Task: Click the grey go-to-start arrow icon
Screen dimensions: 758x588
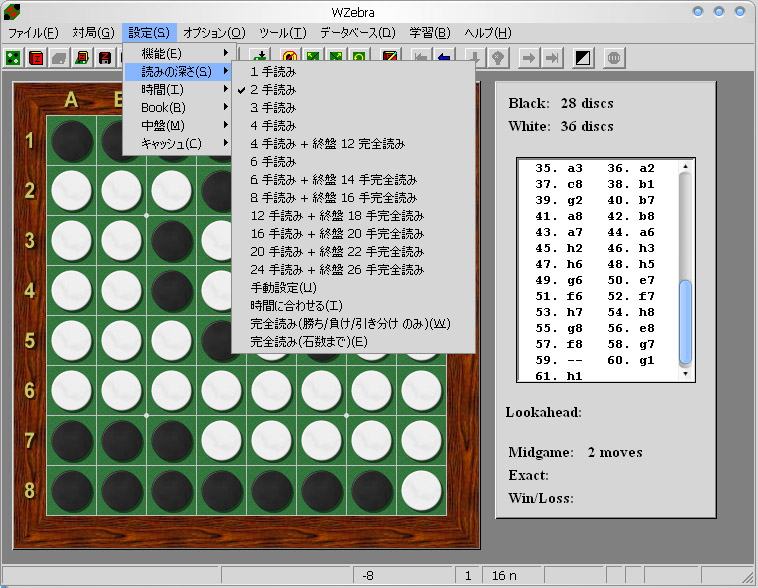Action: [x=421, y=55]
